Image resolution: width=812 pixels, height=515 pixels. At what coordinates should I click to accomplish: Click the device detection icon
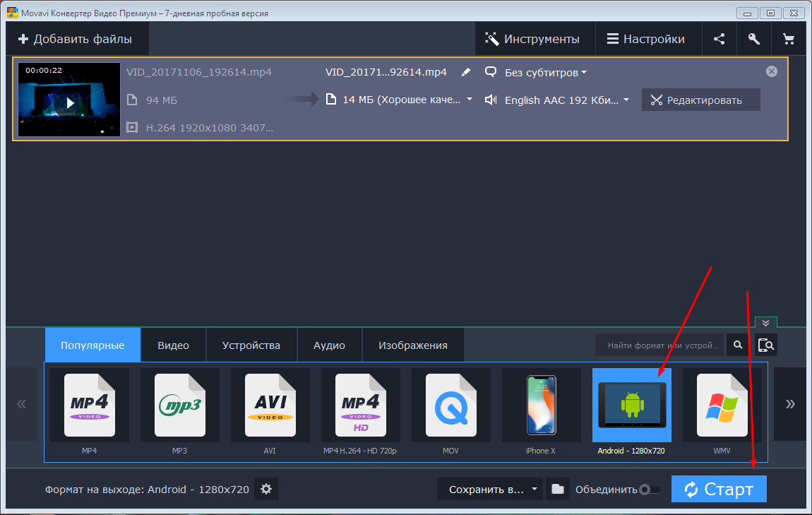tap(766, 345)
